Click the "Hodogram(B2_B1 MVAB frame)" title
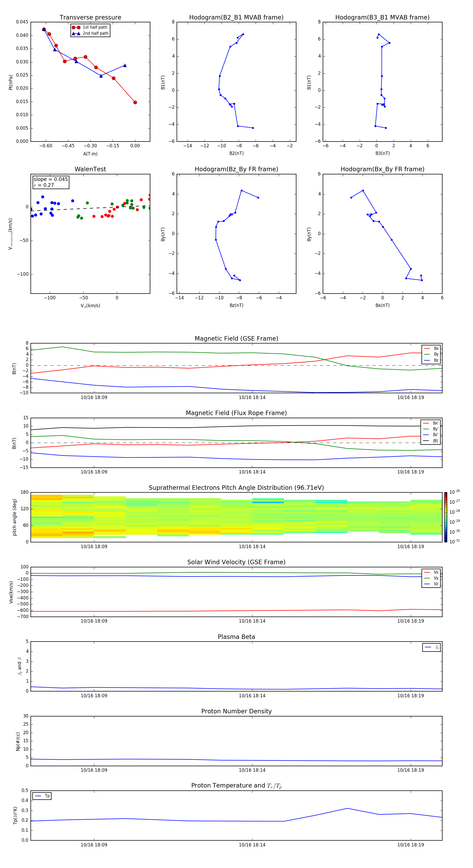The width and height of the screenshot is (473, 868). pyautogui.click(x=236, y=18)
